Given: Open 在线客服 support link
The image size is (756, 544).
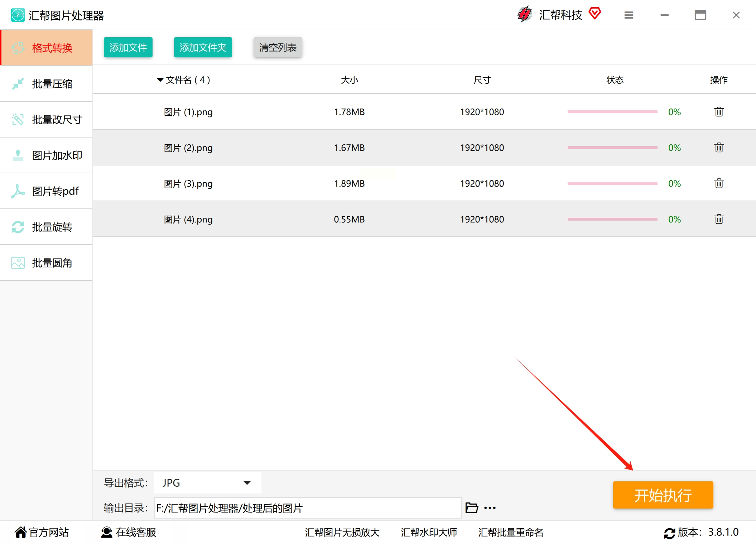Looking at the screenshot, I should tap(129, 532).
